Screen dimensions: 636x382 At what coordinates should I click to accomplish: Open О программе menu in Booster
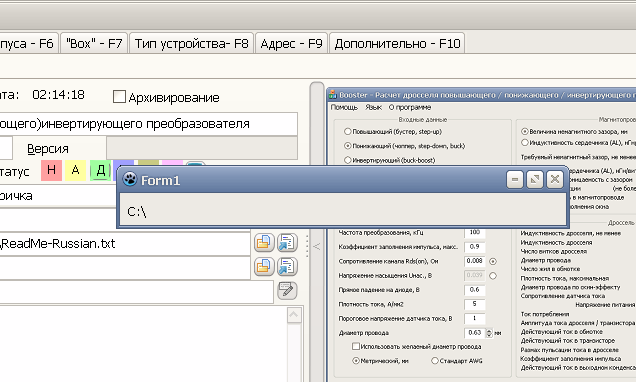[x=410, y=107]
